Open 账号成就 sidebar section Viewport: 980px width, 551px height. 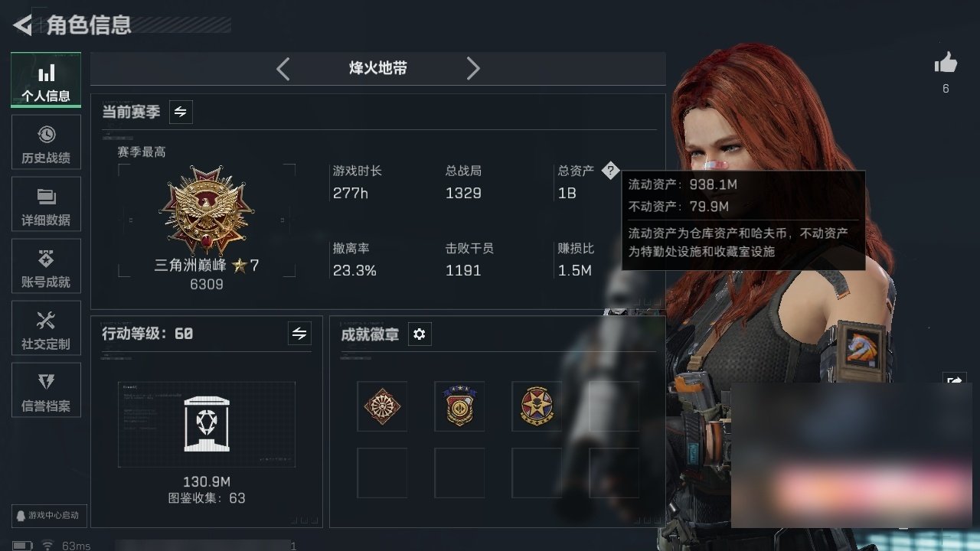coord(46,267)
